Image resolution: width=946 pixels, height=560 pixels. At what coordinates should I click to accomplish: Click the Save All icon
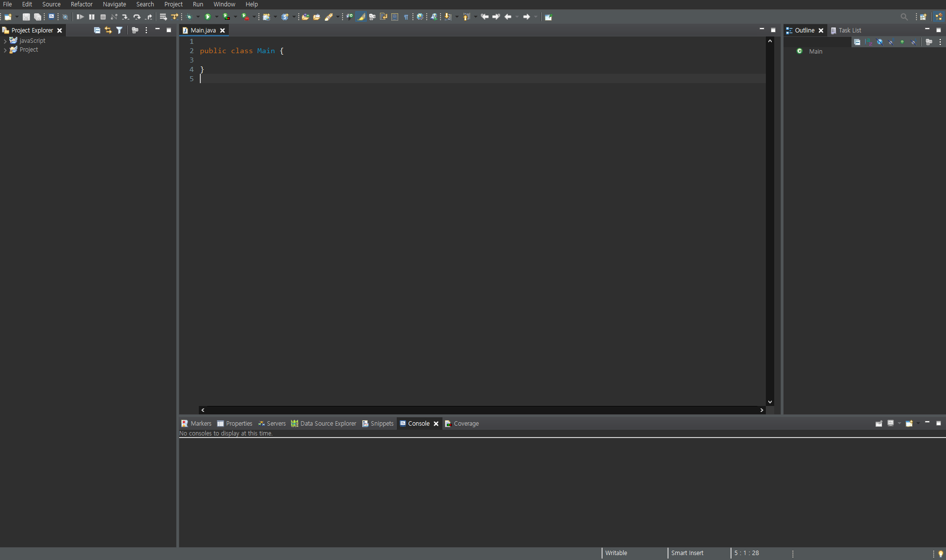[x=37, y=17]
